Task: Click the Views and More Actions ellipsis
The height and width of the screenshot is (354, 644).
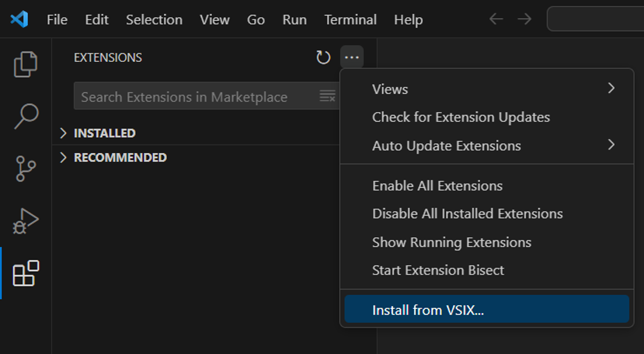Action: [352, 58]
